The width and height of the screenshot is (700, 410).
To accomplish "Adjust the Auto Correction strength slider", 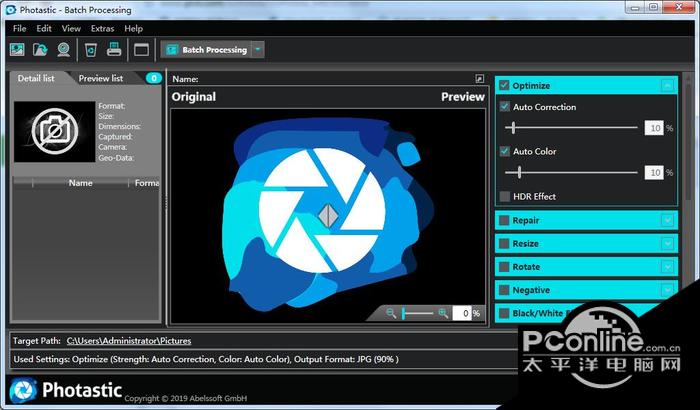I will 571,128.
